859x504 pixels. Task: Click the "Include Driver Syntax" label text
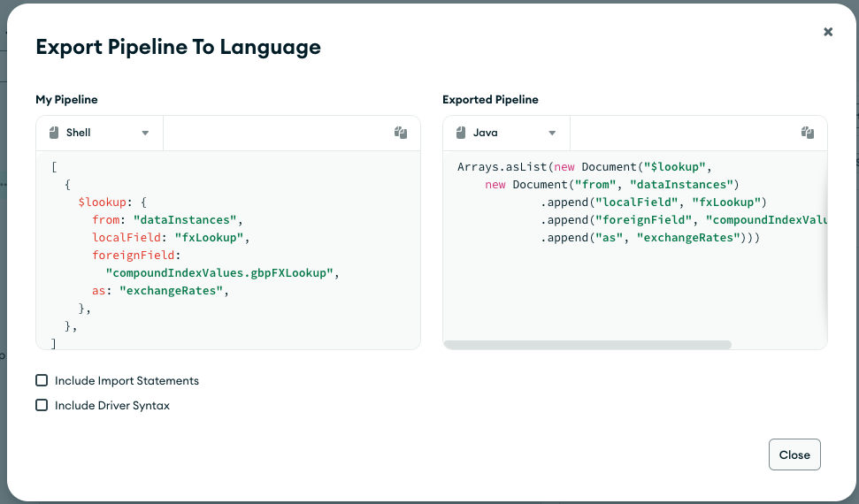[x=112, y=405]
